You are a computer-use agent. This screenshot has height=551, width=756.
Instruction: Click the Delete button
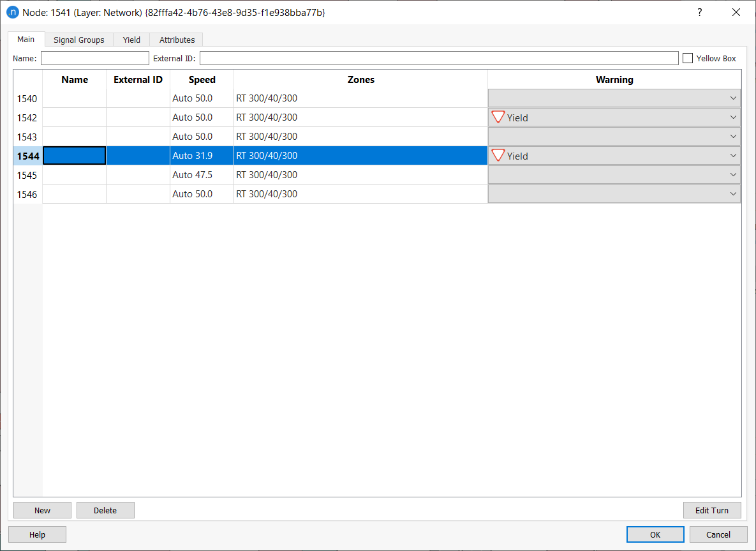105,510
